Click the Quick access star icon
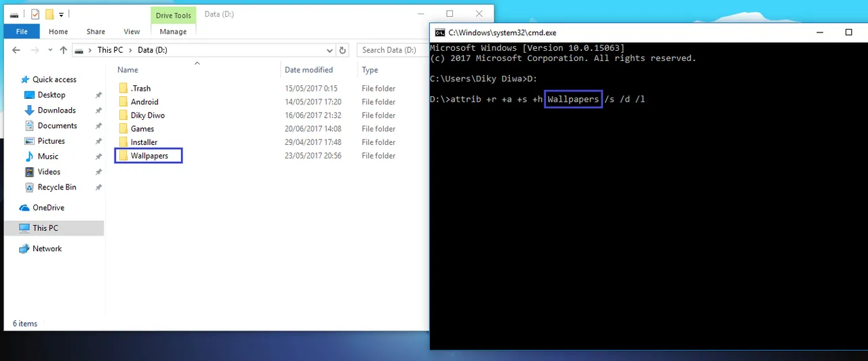The height and width of the screenshot is (361, 868). coord(25,79)
